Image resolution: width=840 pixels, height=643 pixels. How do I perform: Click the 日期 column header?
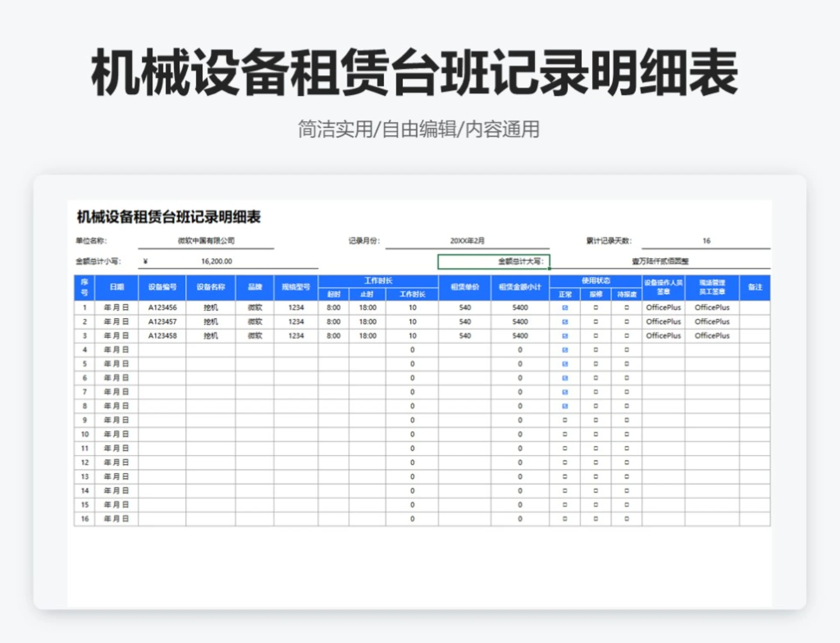point(116,287)
